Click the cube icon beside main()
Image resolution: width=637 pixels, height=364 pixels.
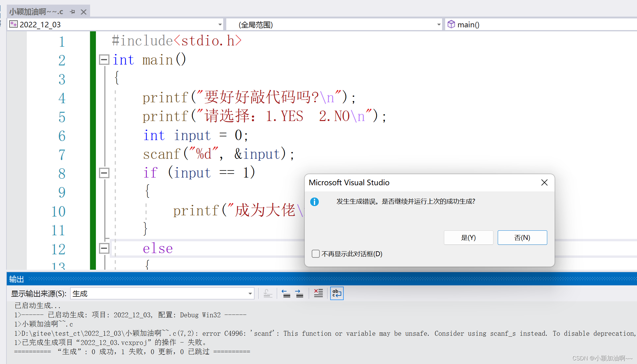pos(451,24)
